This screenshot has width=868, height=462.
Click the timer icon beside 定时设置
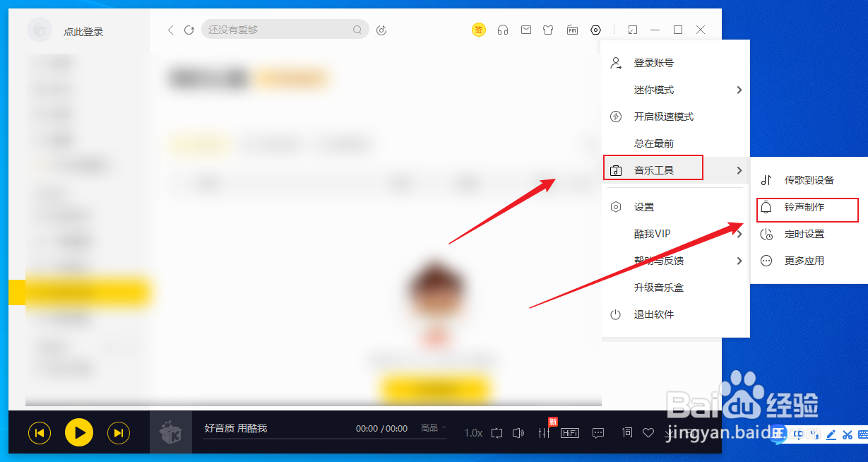pos(766,234)
